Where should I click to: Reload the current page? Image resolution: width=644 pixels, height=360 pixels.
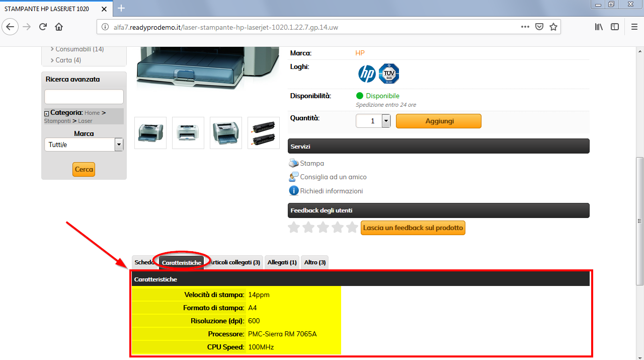coord(43,27)
